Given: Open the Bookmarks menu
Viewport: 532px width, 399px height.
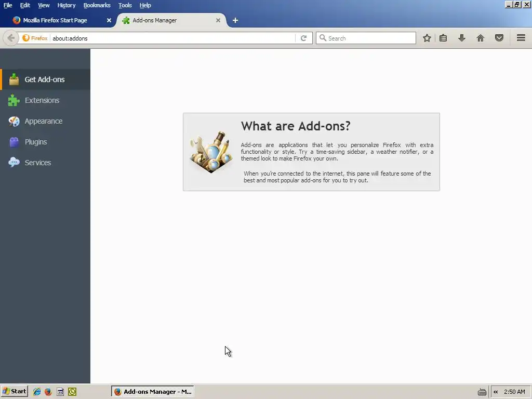Looking at the screenshot, I should 97,5.
